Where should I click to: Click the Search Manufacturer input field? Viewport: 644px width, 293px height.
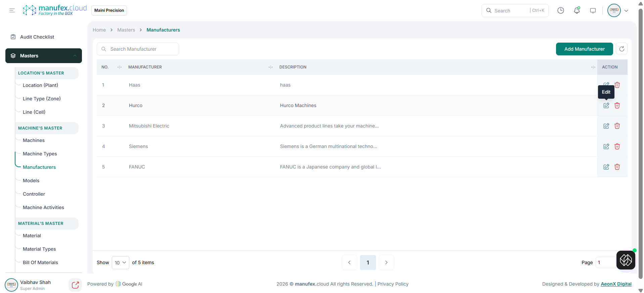point(138,49)
